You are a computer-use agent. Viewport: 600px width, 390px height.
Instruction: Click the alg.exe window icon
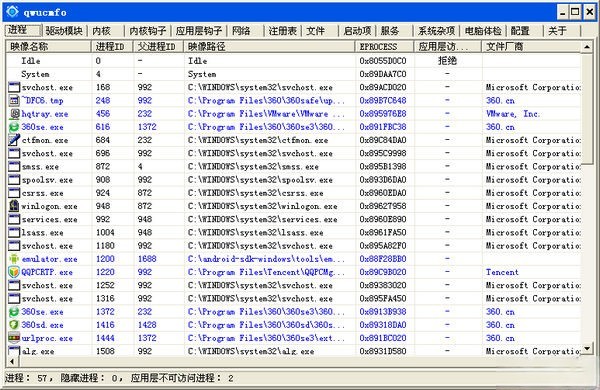coord(14,351)
